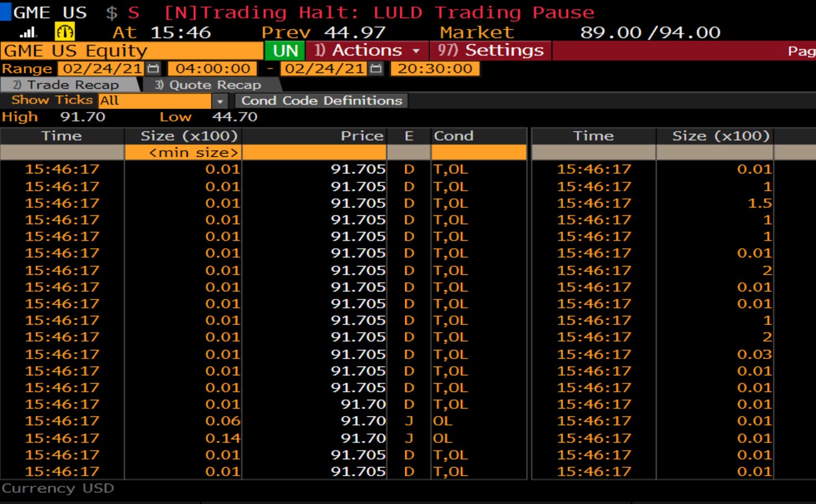Click the left table Time column header

click(x=62, y=136)
